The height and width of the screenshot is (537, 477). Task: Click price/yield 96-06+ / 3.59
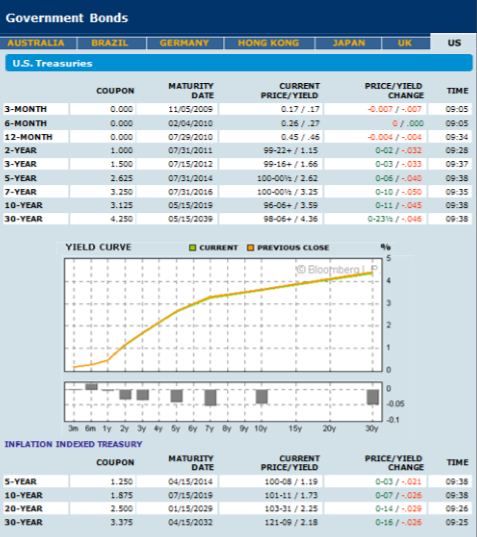(x=291, y=205)
